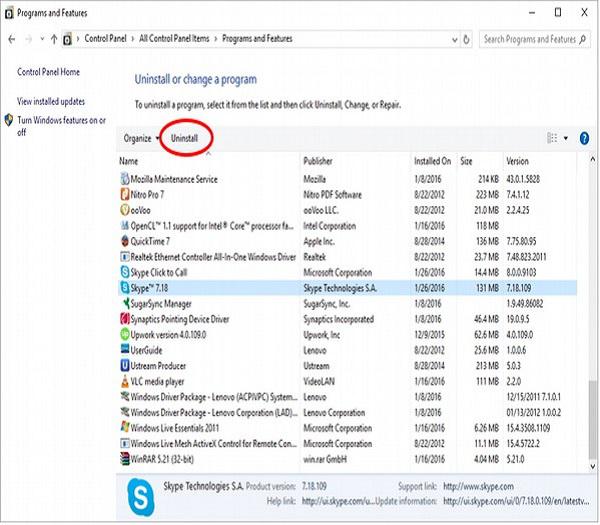Click the Ustream publisher cell
This screenshot has height=525, width=600.
tap(316, 366)
